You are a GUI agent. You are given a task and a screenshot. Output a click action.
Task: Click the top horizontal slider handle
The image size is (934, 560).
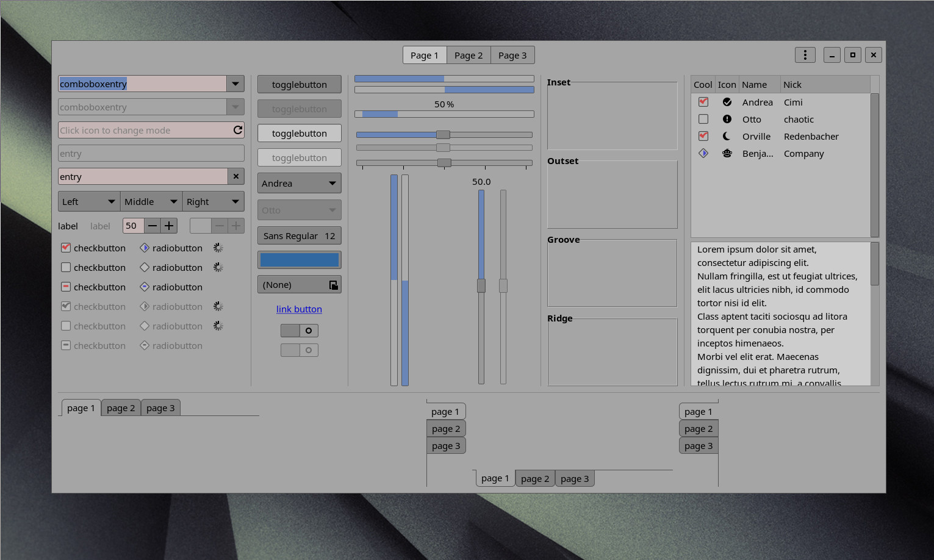pos(444,135)
